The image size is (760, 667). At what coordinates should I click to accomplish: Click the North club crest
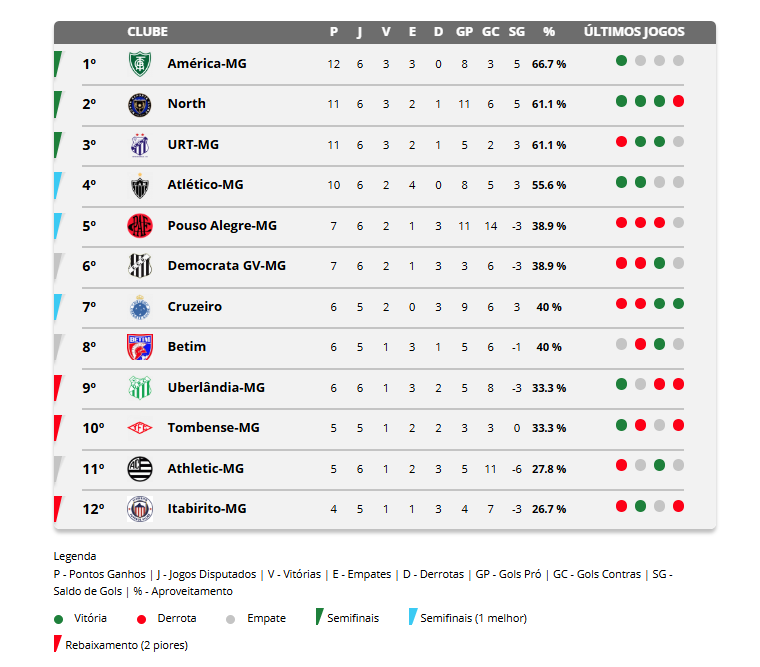coord(139,104)
